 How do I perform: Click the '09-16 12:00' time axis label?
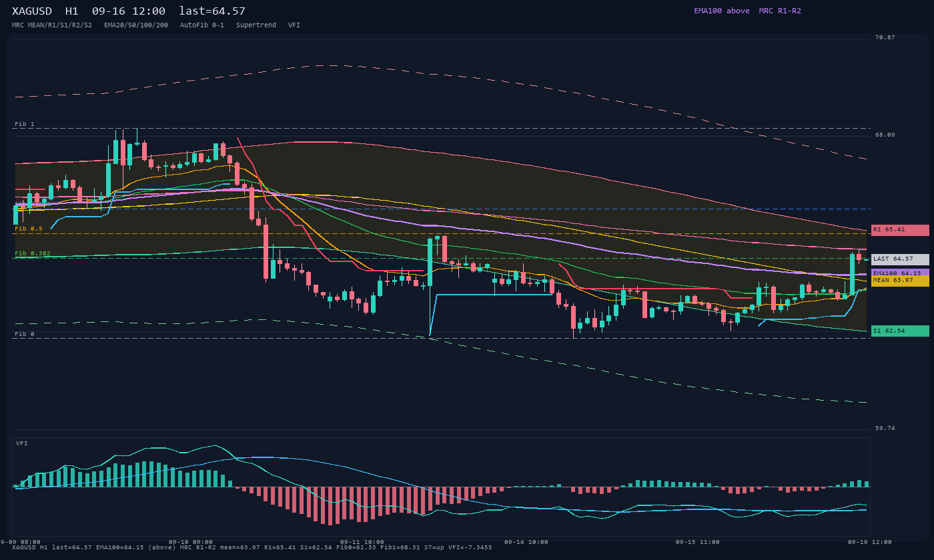point(870,542)
